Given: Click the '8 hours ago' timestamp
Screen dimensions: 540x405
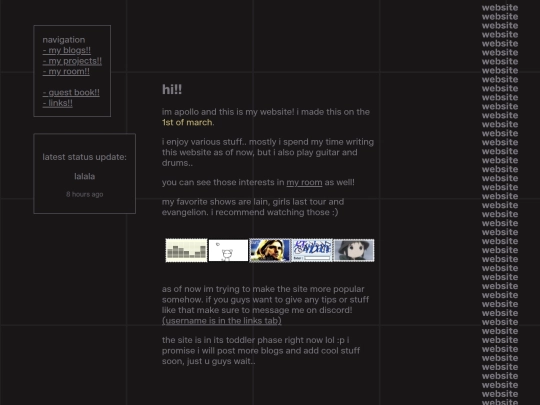Looking at the screenshot, I should pyautogui.click(x=84, y=194).
